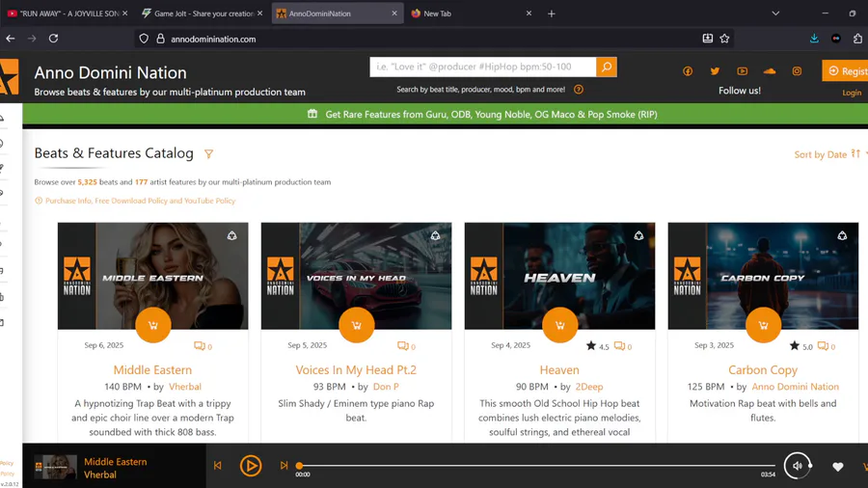This screenshot has width=868, height=488.
Task: Click the rare features green banner
Action: [445, 115]
